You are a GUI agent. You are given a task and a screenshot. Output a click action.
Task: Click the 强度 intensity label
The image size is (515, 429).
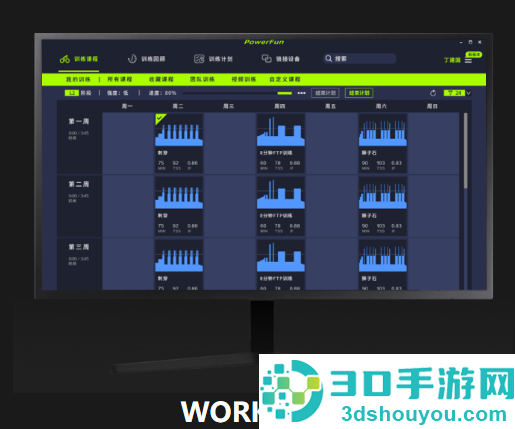click(118, 93)
